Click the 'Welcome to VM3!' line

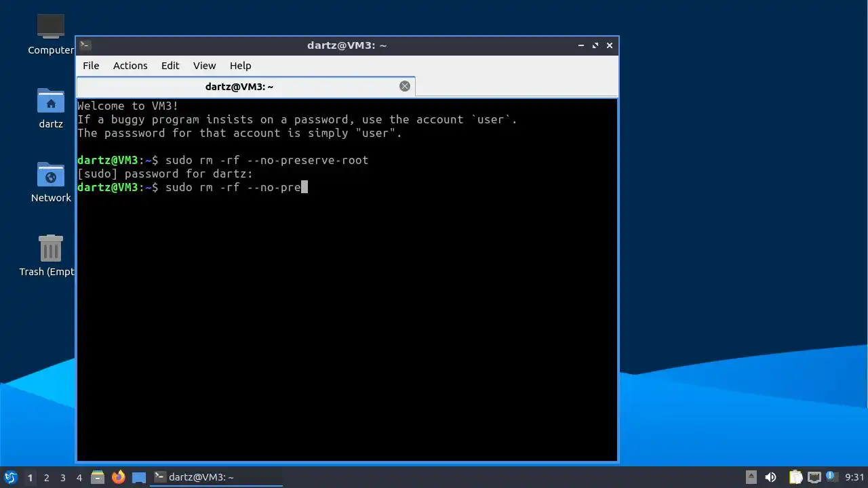click(x=128, y=106)
